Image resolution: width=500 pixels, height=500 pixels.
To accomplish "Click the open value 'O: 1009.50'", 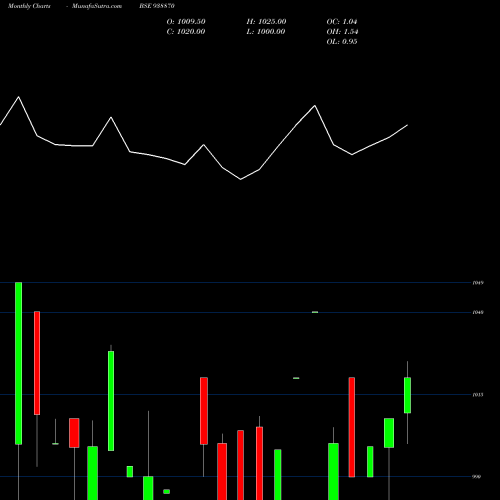I will pyautogui.click(x=186, y=22).
